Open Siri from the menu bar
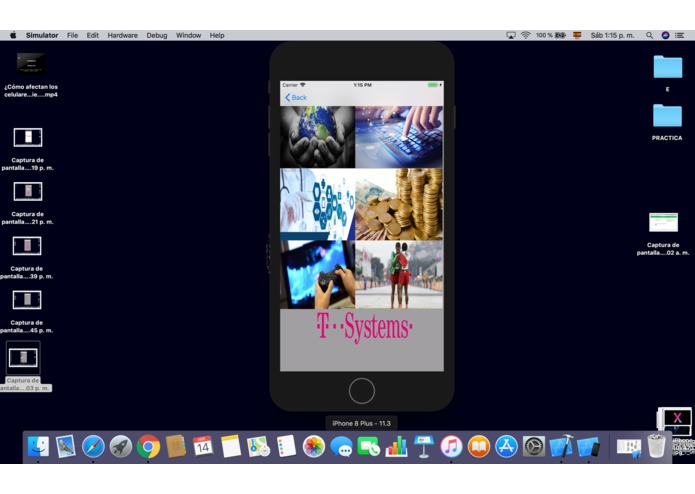 click(x=665, y=35)
